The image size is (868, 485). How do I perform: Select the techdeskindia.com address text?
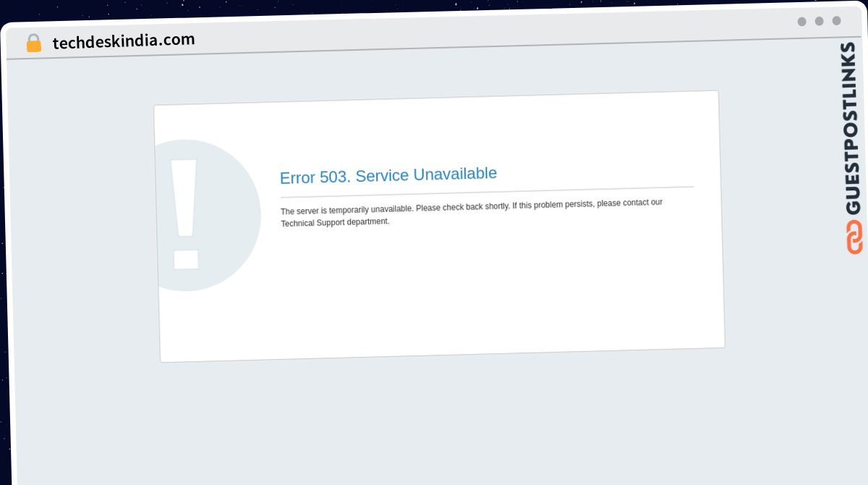tap(124, 41)
